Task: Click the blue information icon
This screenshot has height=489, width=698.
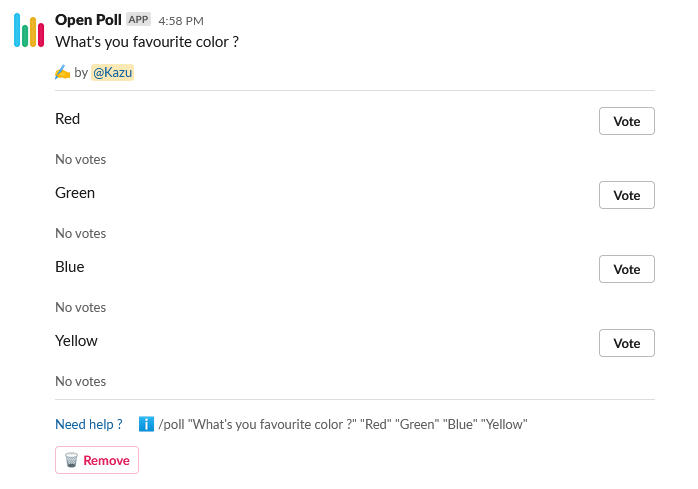Action: click(146, 424)
